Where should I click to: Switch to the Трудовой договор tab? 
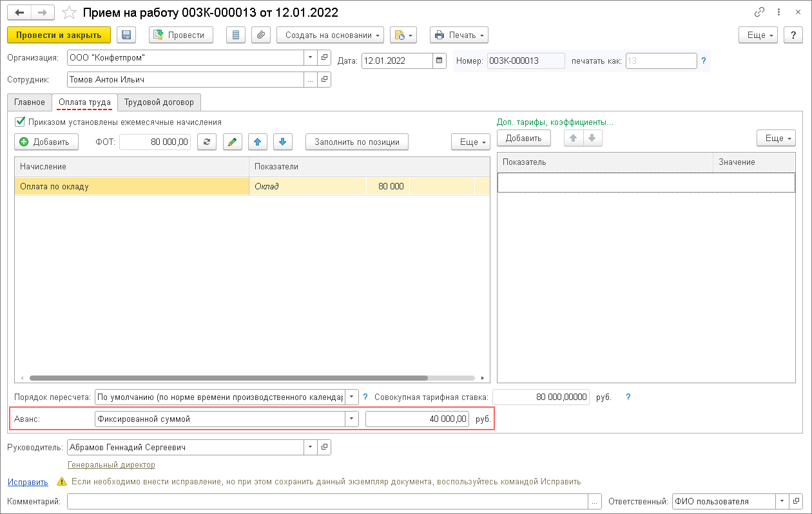(x=159, y=102)
